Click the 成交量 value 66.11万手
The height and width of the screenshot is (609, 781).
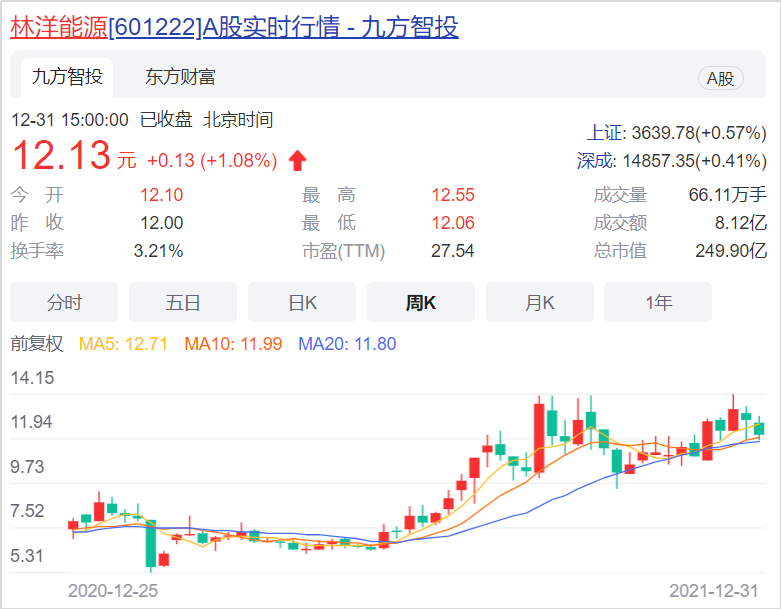[728, 195]
